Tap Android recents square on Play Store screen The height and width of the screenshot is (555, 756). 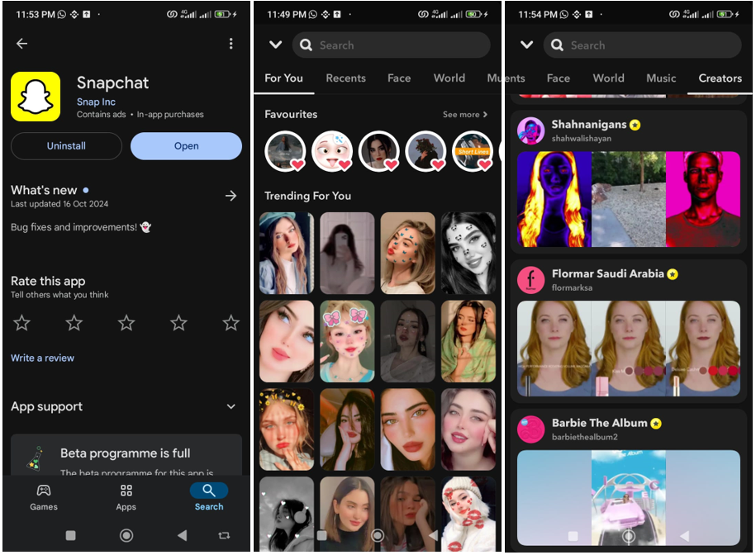[70, 535]
